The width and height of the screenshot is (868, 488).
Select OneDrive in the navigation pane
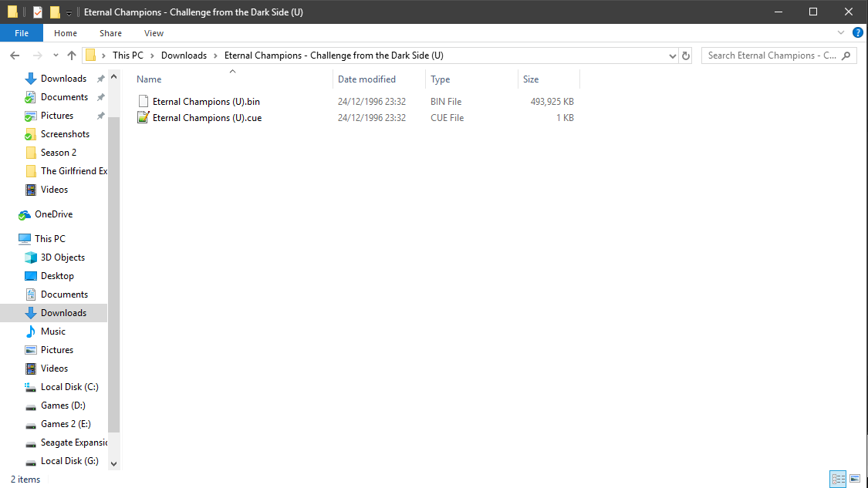pos(54,214)
